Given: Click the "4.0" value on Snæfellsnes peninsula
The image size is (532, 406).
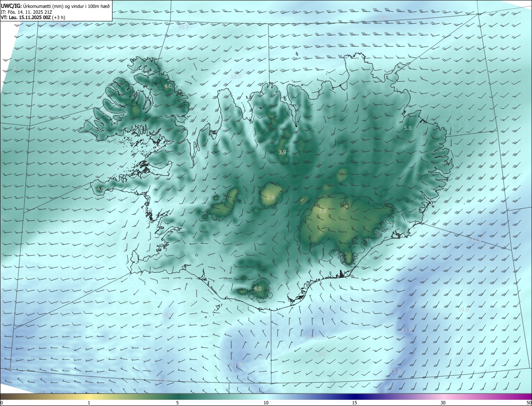Looking at the screenshot, I should coord(101,189).
